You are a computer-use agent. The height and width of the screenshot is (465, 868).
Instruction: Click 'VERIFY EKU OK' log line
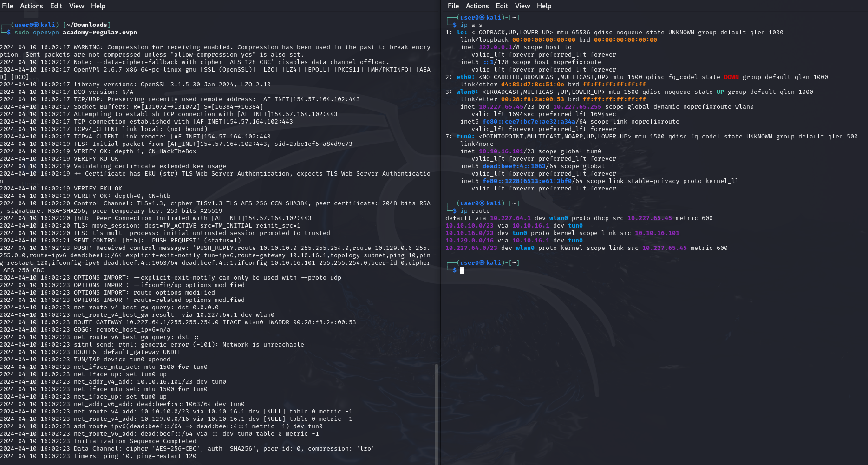click(98, 189)
